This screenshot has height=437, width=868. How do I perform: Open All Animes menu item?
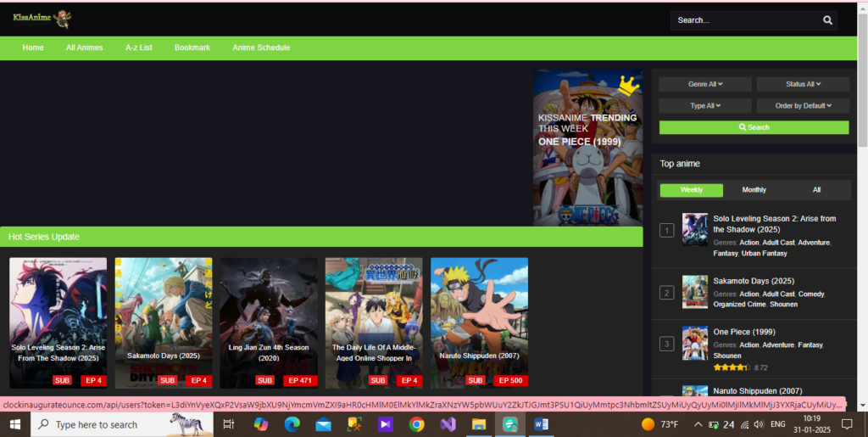pyautogui.click(x=84, y=48)
